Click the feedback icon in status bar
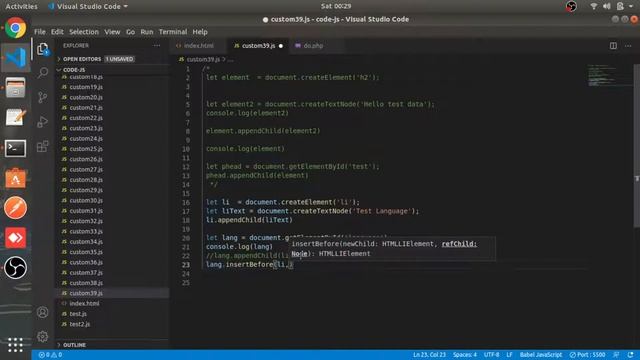Image resolution: width=640 pixels, height=360 pixels. [616, 355]
